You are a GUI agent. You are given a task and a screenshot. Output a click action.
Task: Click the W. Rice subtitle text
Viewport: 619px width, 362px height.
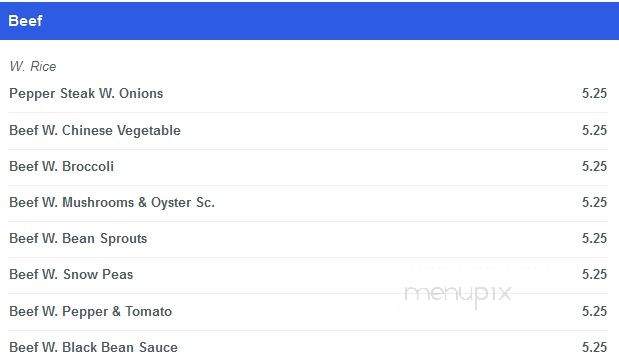point(33,66)
